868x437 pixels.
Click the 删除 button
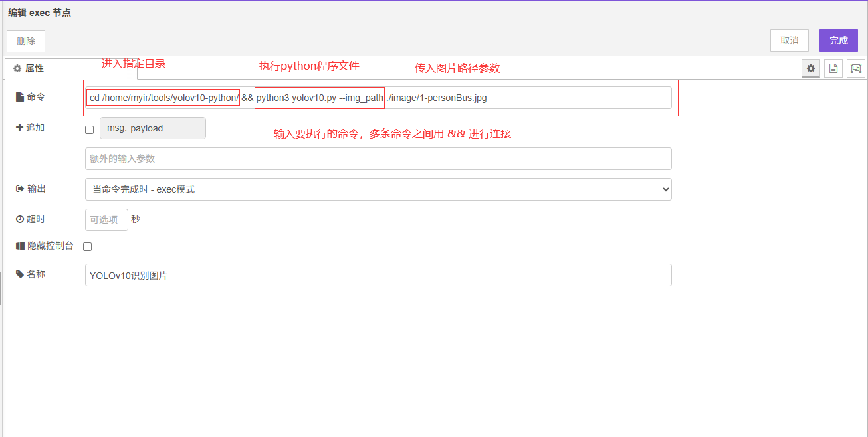(26, 41)
